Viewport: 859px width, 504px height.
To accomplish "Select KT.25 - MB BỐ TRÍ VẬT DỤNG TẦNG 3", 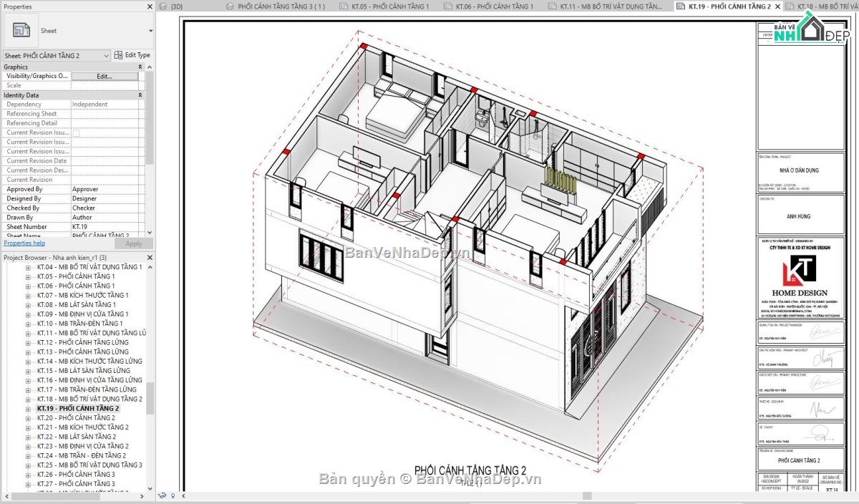I will [x=89, y=465].
